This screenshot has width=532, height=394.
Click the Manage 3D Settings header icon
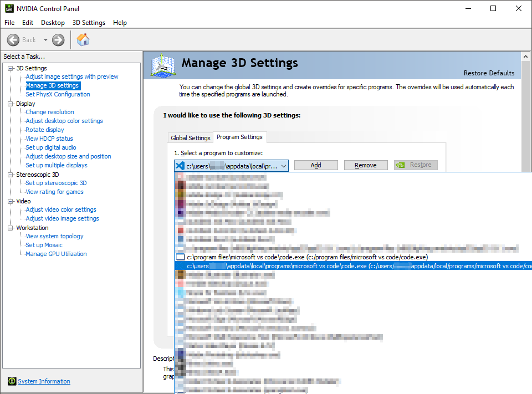pos(163,65)
